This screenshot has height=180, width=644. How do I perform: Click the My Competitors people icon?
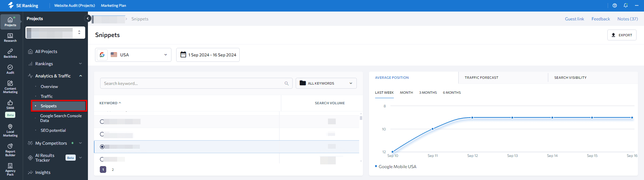tap(30, 143)
